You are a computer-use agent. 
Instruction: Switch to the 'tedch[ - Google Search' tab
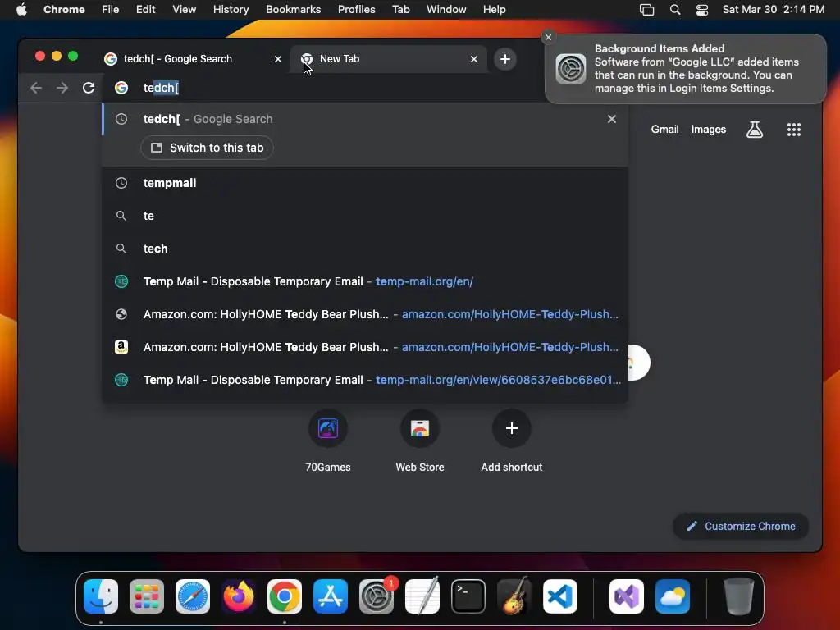[193, 59]
